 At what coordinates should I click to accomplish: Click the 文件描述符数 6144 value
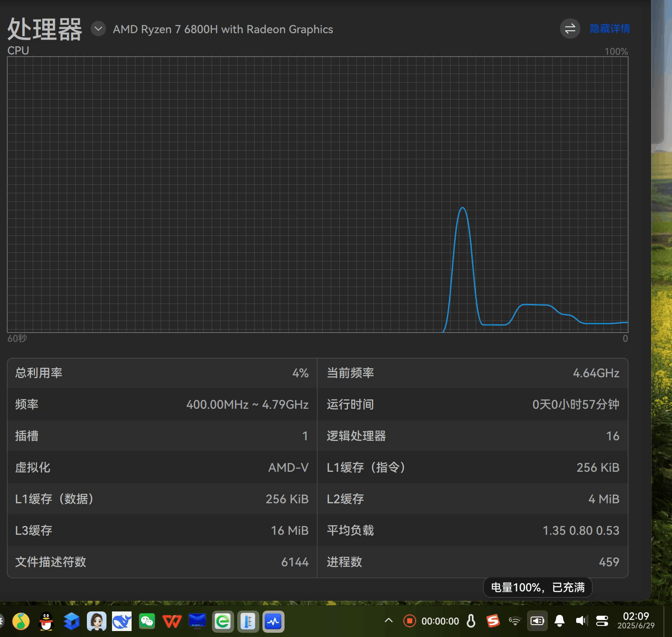click(x=295, y=562)
